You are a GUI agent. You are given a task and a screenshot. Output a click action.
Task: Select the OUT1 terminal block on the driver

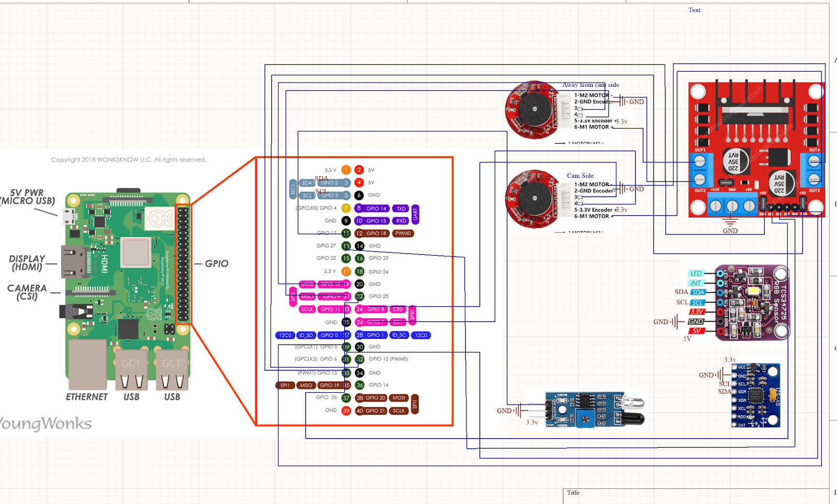(700, 162)
